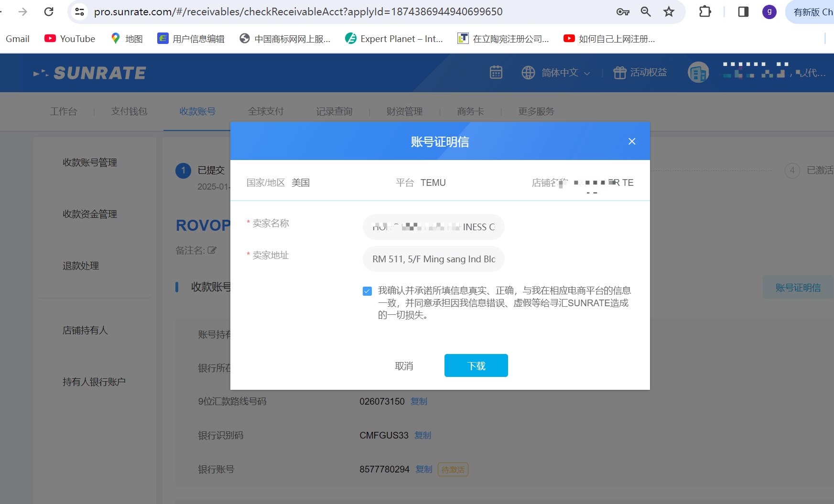Screen dimensions: 834x504
Task: Click the address bar URL
Action: click(298, 11)
